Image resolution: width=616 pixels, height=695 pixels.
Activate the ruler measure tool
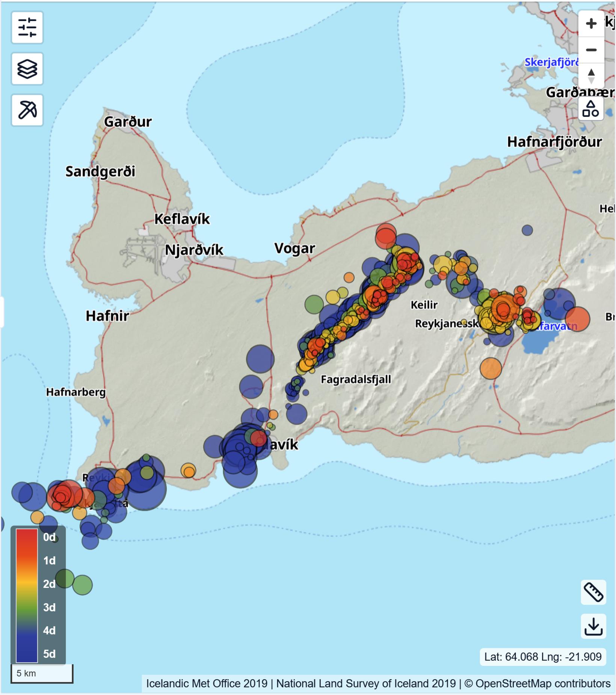[593, 592]
